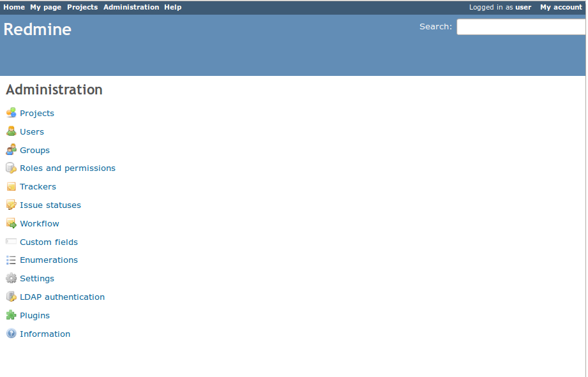588x377 pixels.
Task: Click the Users person icon
Action: click(x=11, y=131)
